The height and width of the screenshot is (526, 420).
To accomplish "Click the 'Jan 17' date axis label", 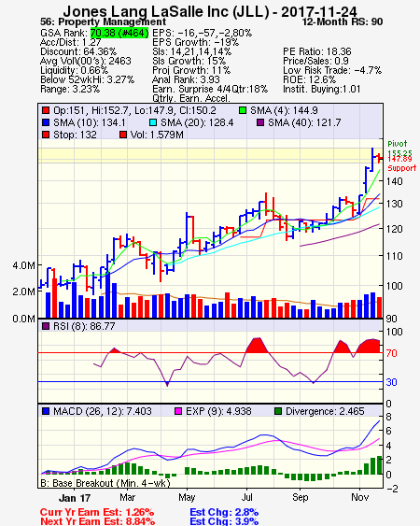I will (x=75, y=498).
